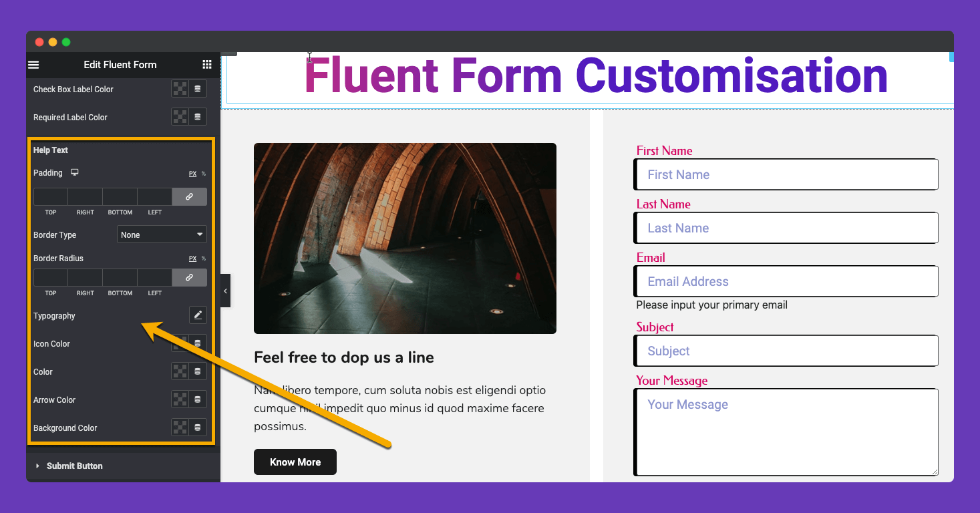Viewport: 980px width, 513px height.
Task: Pick Background Color swatch
Action: click(180, 427)
